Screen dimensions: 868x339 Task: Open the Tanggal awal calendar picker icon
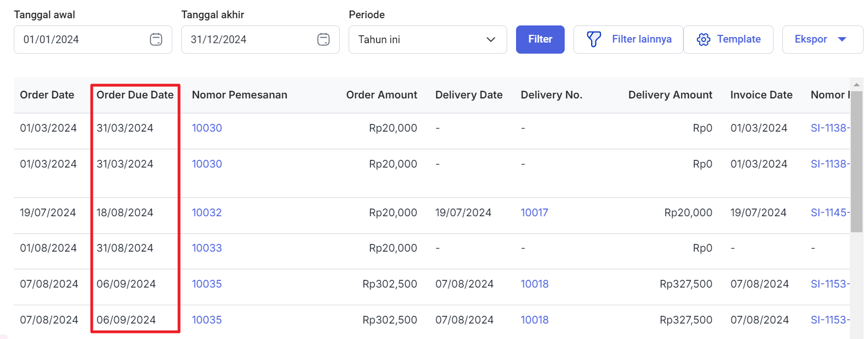click(x=156, y=39)
